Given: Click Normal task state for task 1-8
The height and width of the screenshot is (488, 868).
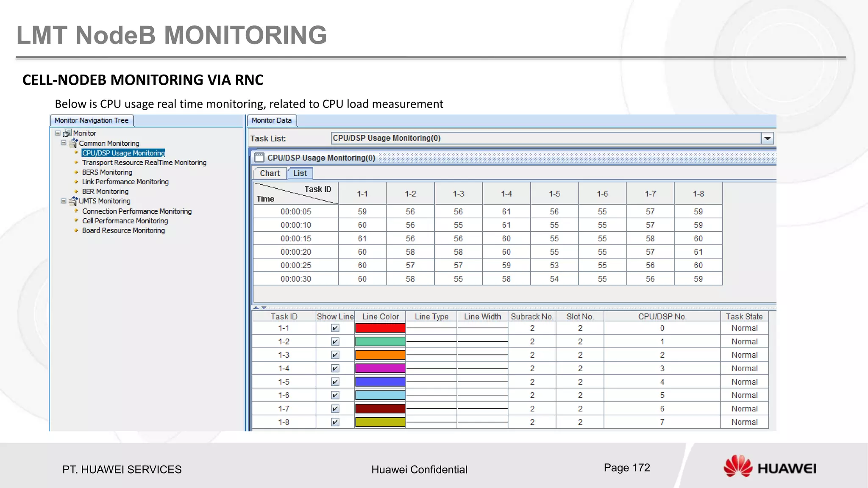Looking at the screenshot, I should [744, 422].
